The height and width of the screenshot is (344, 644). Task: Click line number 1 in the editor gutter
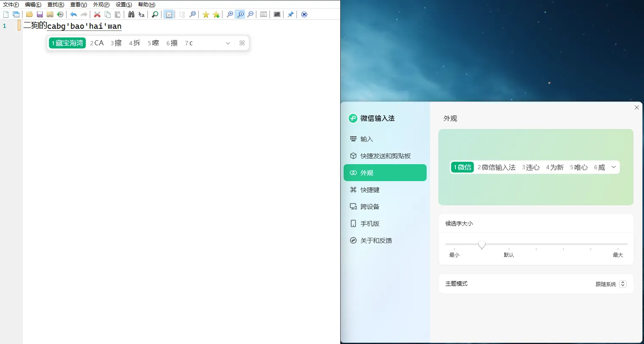4,25
